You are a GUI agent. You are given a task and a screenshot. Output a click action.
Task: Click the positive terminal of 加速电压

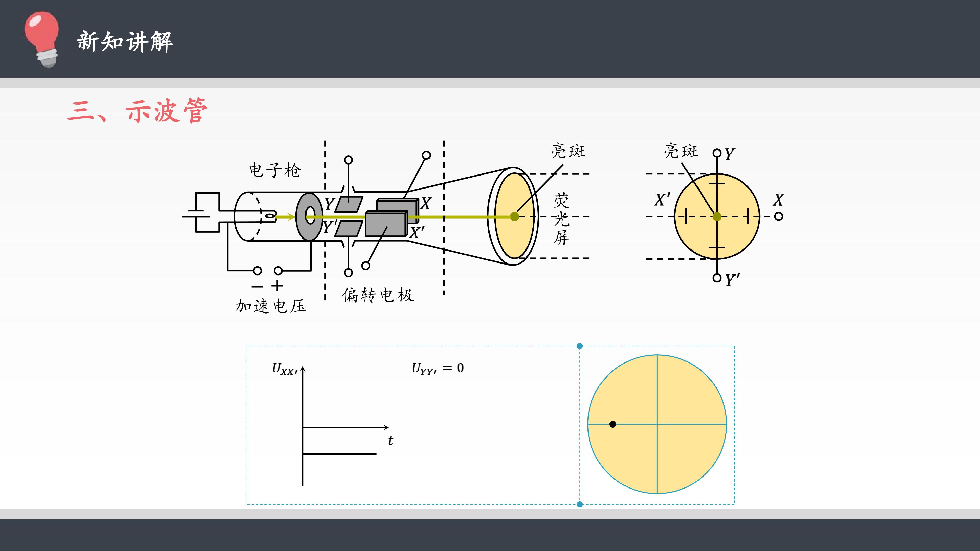point(278,271)
